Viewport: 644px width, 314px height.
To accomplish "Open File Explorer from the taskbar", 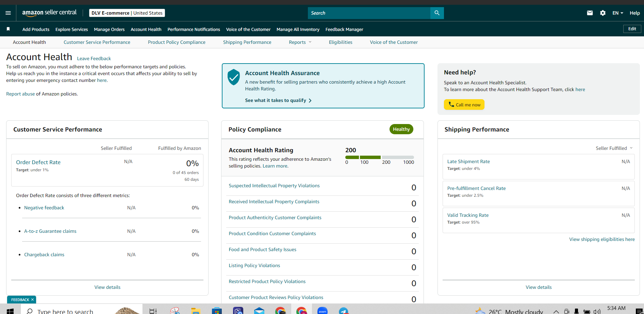I will 196,311.
